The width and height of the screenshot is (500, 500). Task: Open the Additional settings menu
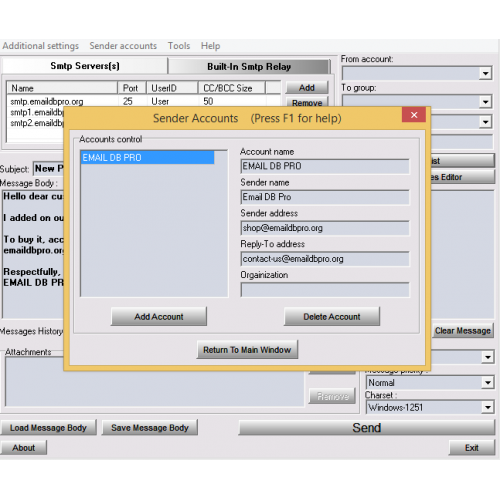point(41,46)
